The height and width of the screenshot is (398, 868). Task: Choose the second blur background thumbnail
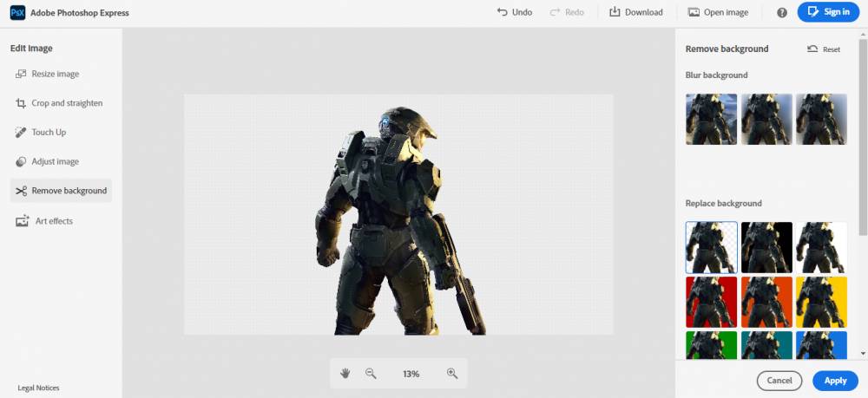766,119
